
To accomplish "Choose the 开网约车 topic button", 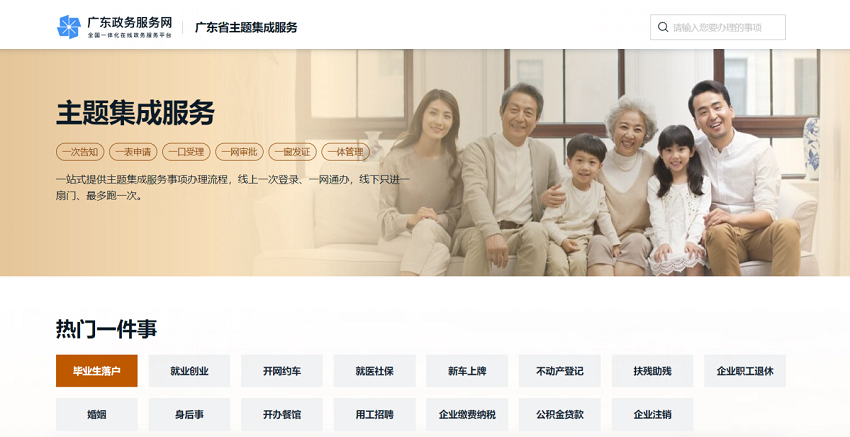I will tap(282, 371).
